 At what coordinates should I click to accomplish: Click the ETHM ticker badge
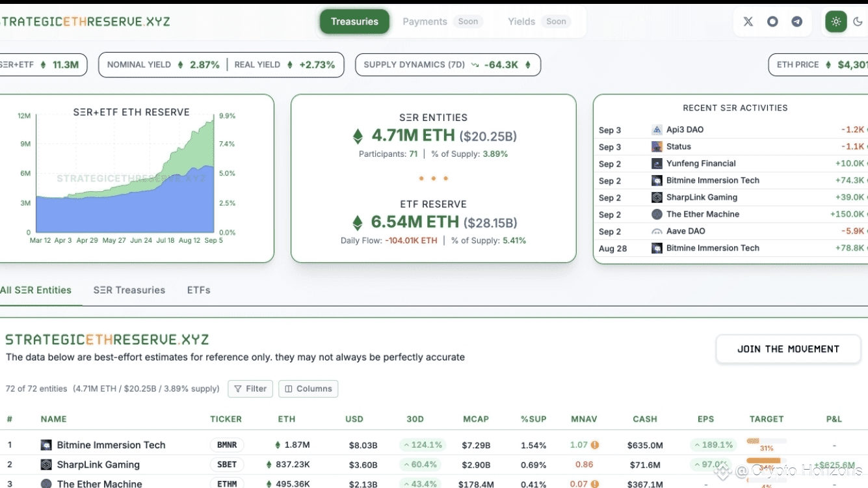point(227,483)
